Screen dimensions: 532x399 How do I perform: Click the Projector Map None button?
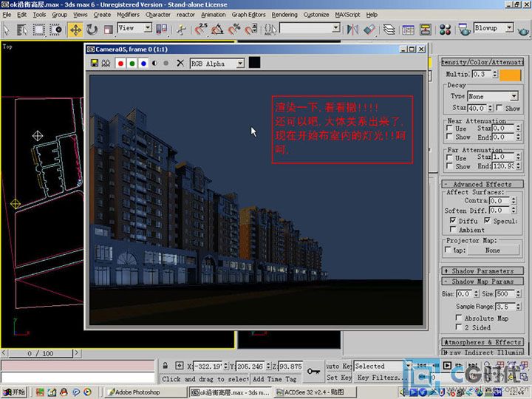(x=493, y=250)
